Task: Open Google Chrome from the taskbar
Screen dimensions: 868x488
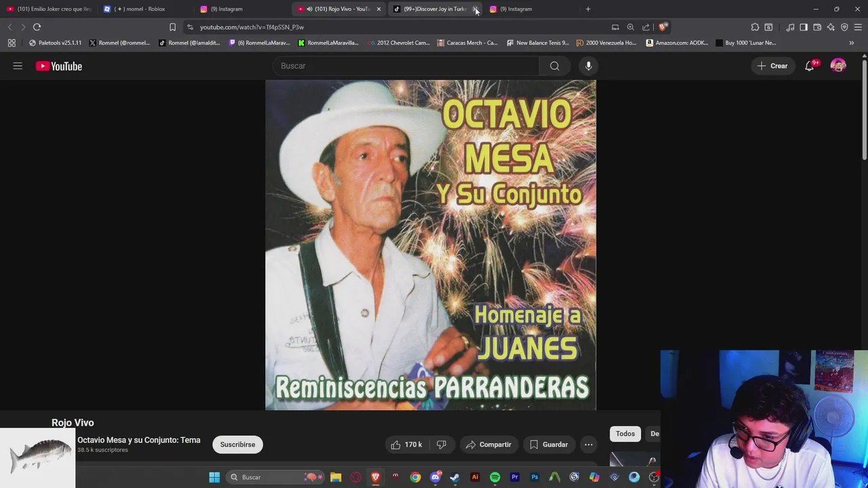Action: (x=415, y=477)
